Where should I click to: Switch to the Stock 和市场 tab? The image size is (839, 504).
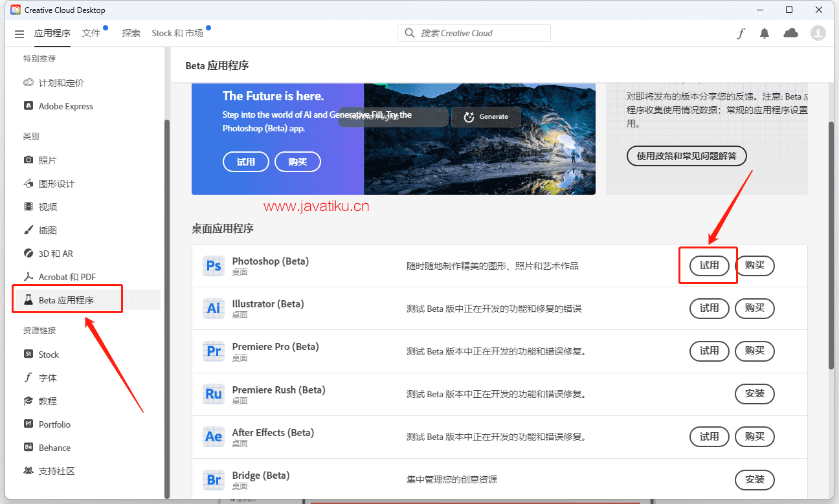177,33
